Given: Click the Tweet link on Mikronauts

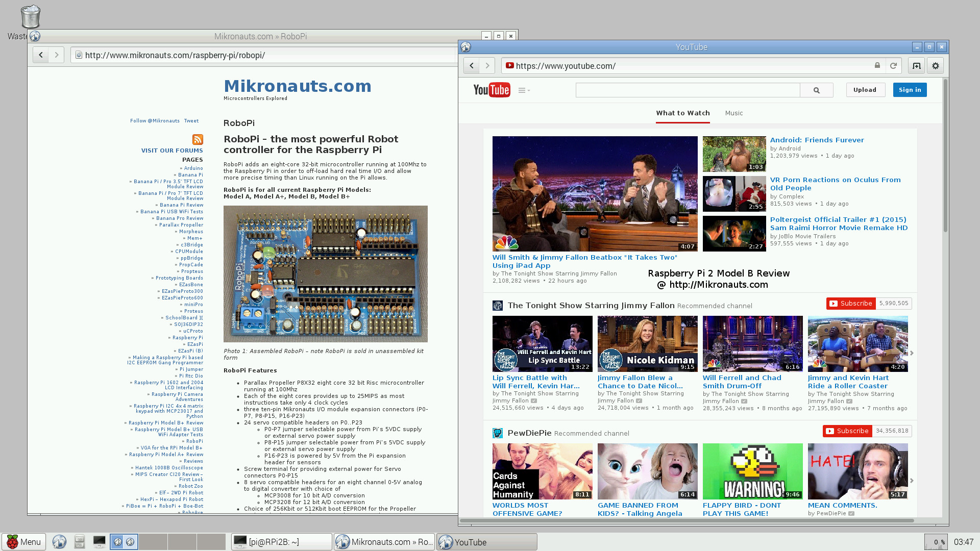Looking at the screenshot, I should point(191,121).
